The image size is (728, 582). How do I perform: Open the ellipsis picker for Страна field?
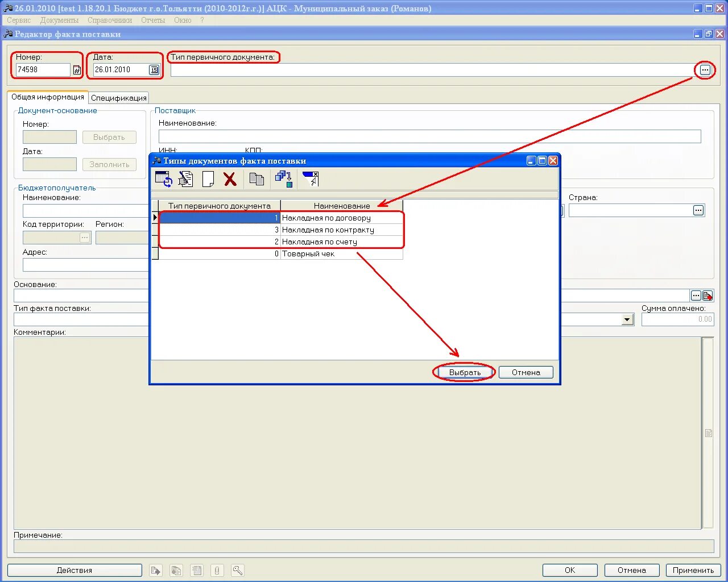(698, 210)
